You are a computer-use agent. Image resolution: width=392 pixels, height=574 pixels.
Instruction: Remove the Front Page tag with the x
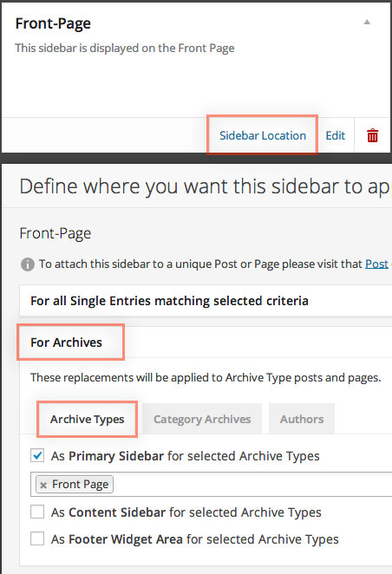click(43, 485)
